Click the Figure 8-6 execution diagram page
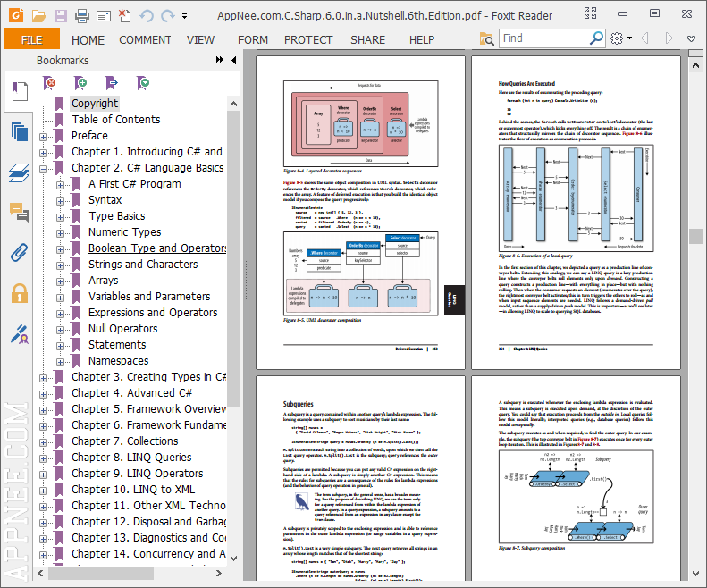 [576, 213]
